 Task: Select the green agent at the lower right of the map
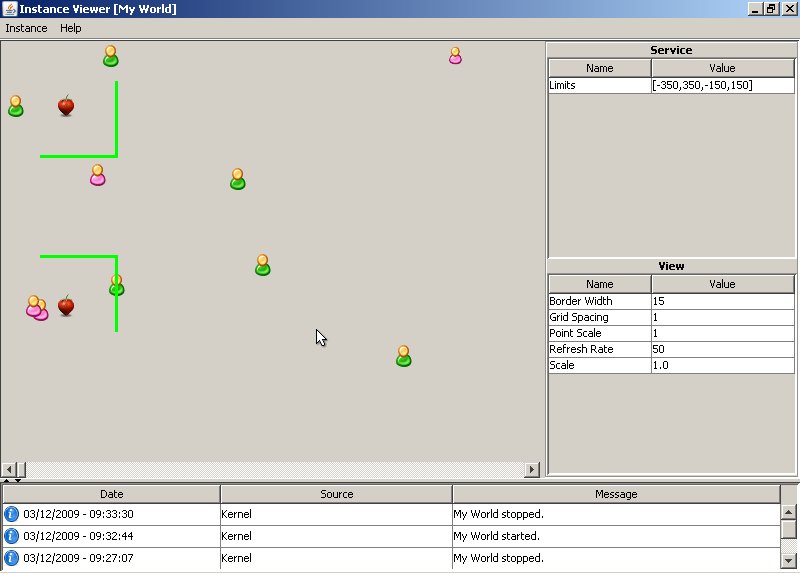(x=404, y=356)
